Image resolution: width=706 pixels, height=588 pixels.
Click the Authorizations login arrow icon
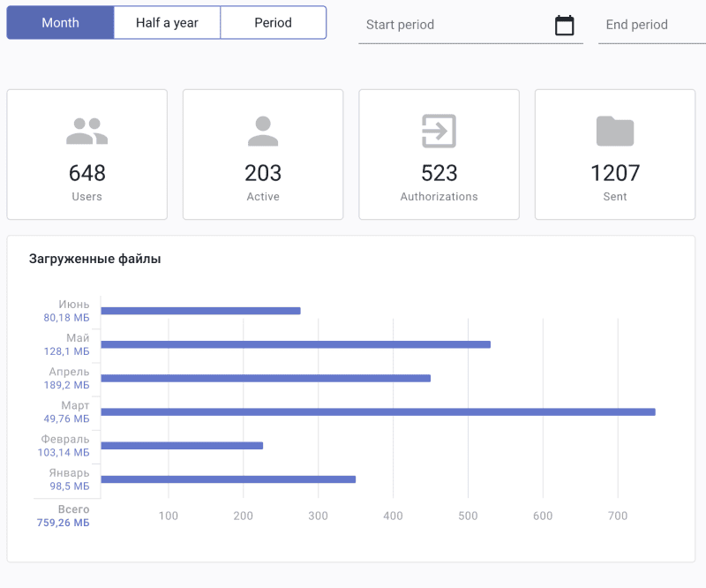[x=439, y=132]
